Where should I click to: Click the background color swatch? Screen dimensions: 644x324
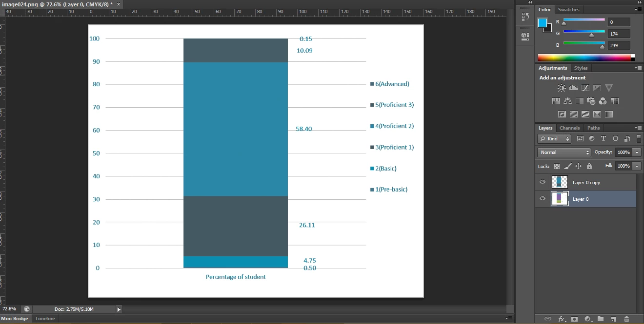(x=548, y=29)
